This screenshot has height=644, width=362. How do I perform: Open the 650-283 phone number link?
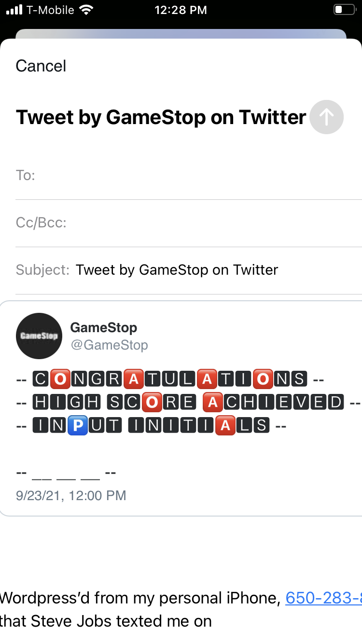point(323,598)
